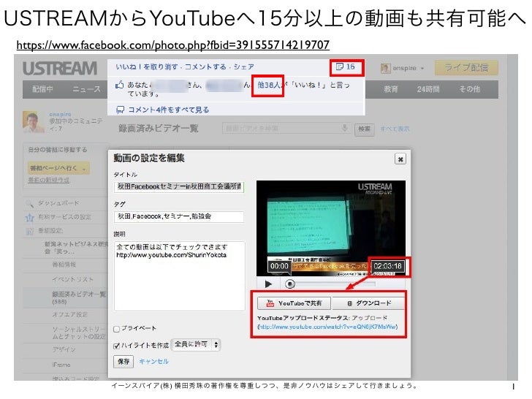532x399 pixels.
Task: Click the microphone icon in search field
Action: (x=345, y=128)
